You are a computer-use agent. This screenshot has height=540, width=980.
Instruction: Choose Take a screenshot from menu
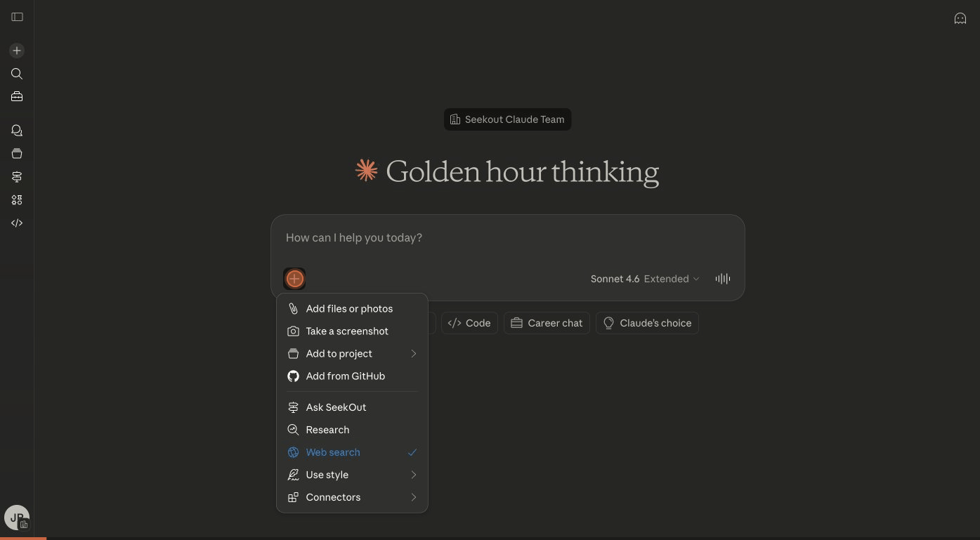coord(347,331)
